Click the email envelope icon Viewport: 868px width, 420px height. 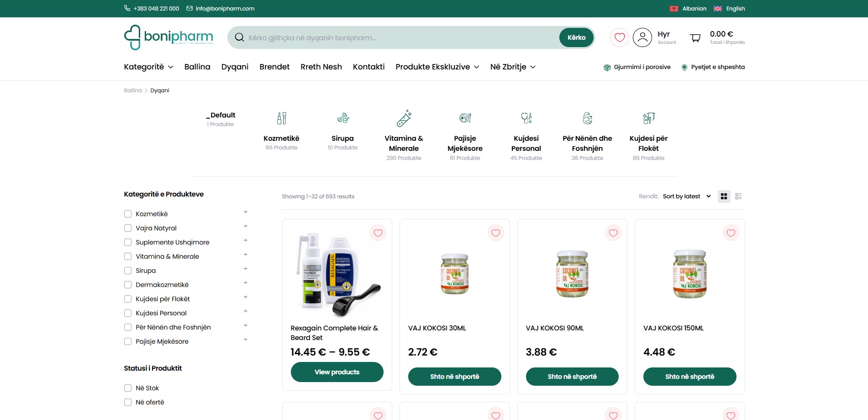[189, 8]
